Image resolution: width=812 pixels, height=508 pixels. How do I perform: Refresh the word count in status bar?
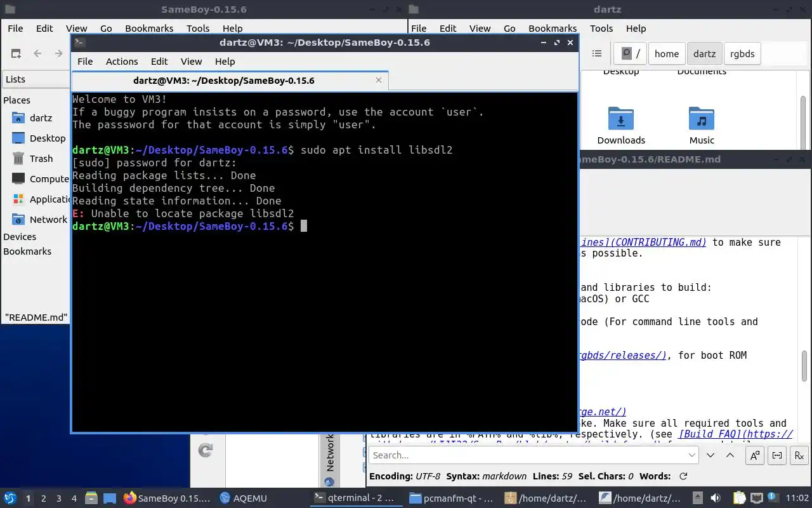click(683, 476)
